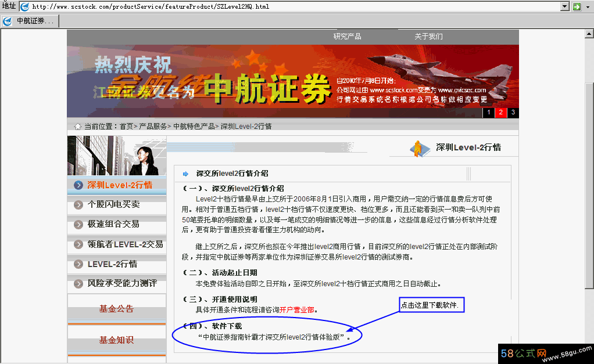
Task: Click the 深交所level2行情介绍 section header
Action: coord(232,174)
